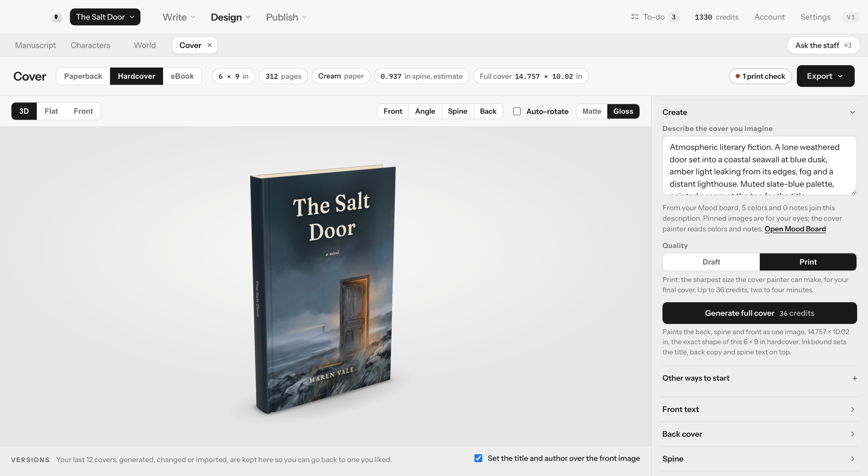Open the Mood Board link

(795, 229)
